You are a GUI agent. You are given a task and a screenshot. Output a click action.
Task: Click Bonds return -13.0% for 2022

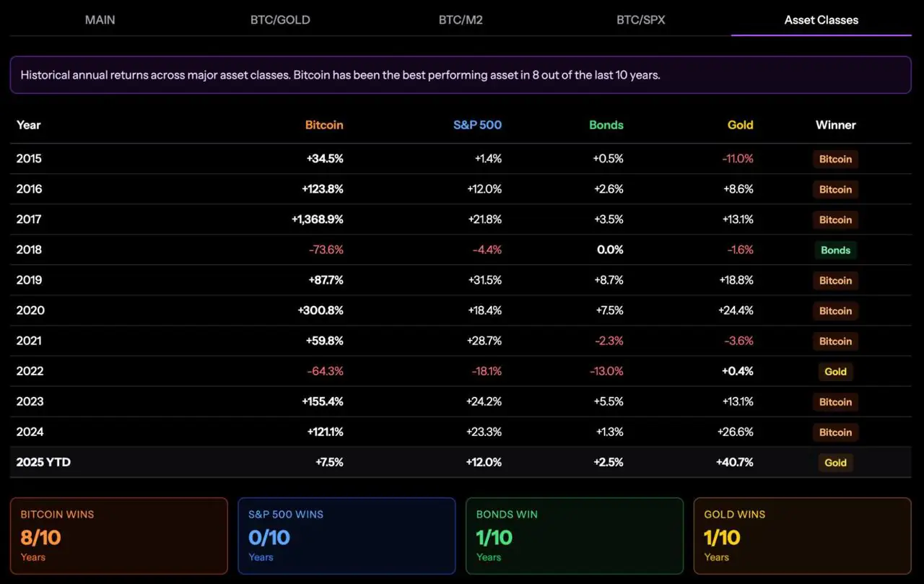pyautogui.click(x=606, y=371)
